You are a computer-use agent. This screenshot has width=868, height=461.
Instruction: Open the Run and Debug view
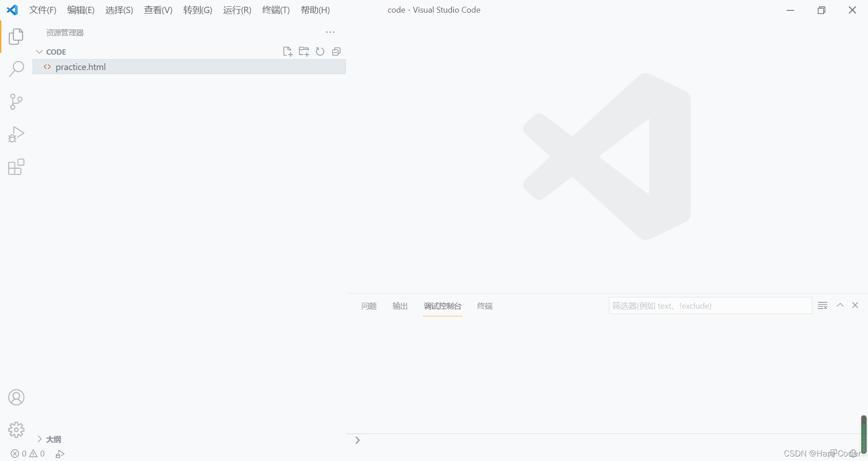click(16, 134)
